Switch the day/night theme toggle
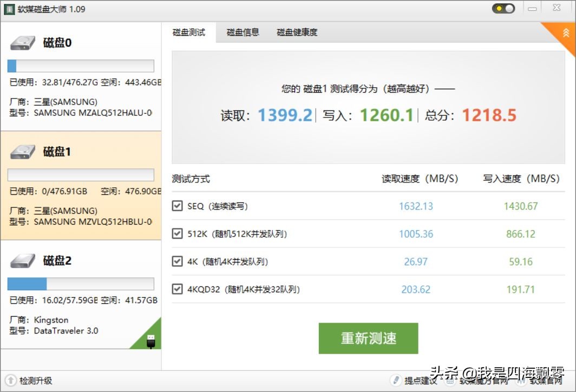 502,8
